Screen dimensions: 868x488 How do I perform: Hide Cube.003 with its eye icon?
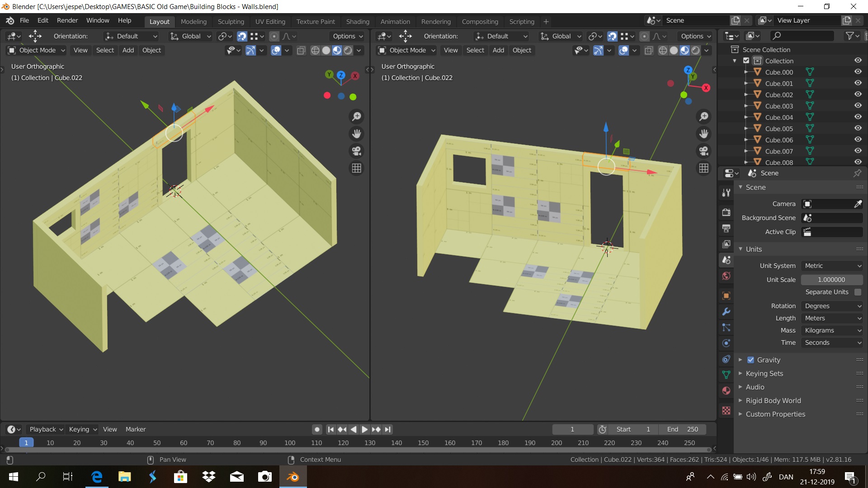(858, 106)
